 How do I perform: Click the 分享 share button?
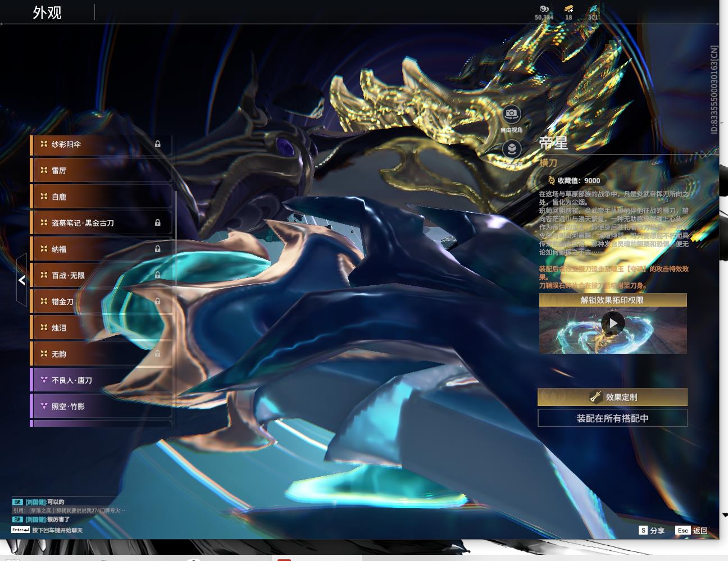[652, 530]
